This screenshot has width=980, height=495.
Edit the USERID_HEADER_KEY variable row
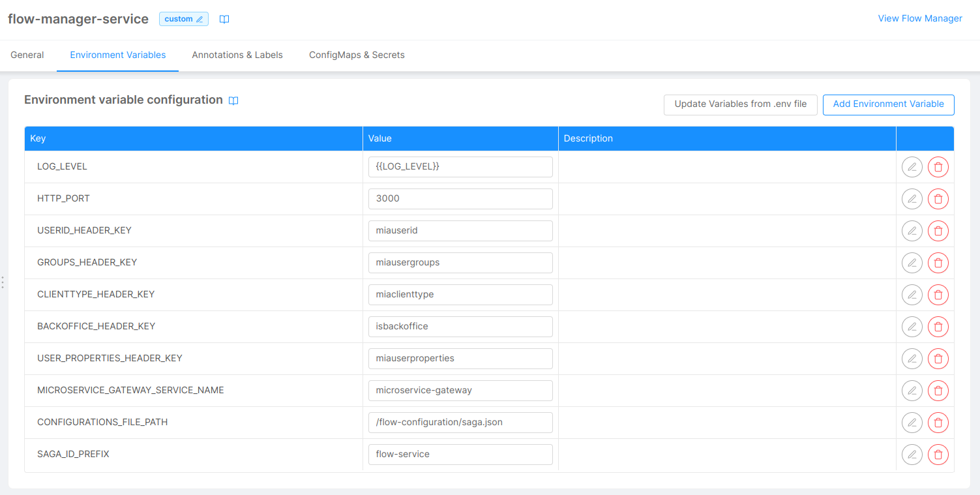tap(912, 231)
